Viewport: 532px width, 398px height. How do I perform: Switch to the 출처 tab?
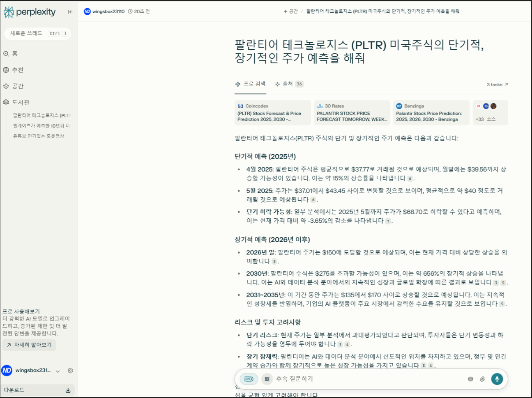(x=289, y=84)
